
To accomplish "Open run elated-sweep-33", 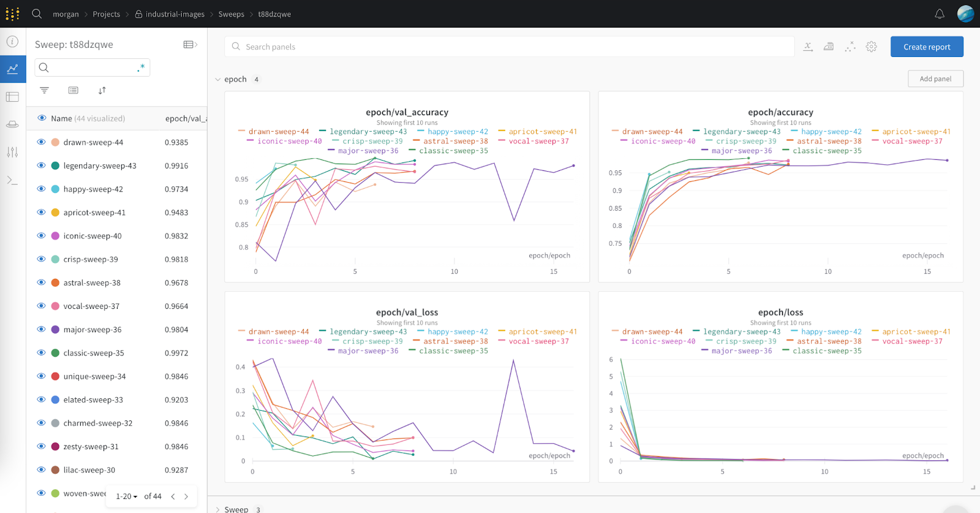I will coord(93,400).
